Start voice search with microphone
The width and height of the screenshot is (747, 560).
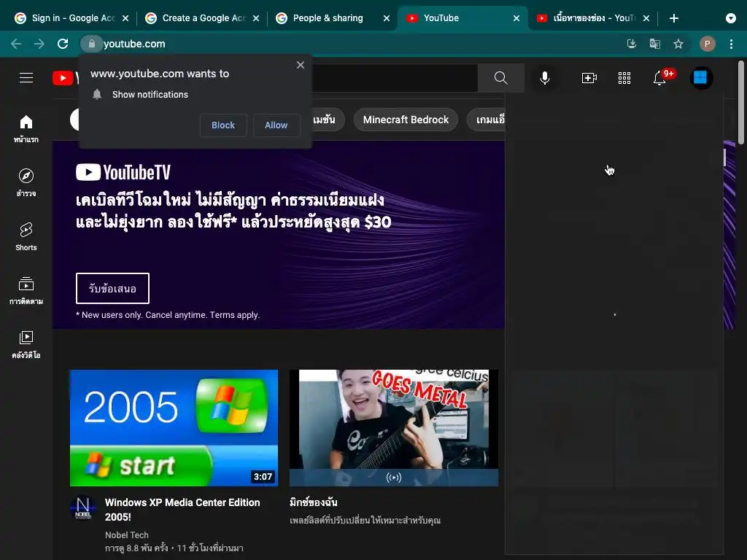coord(544,77)
